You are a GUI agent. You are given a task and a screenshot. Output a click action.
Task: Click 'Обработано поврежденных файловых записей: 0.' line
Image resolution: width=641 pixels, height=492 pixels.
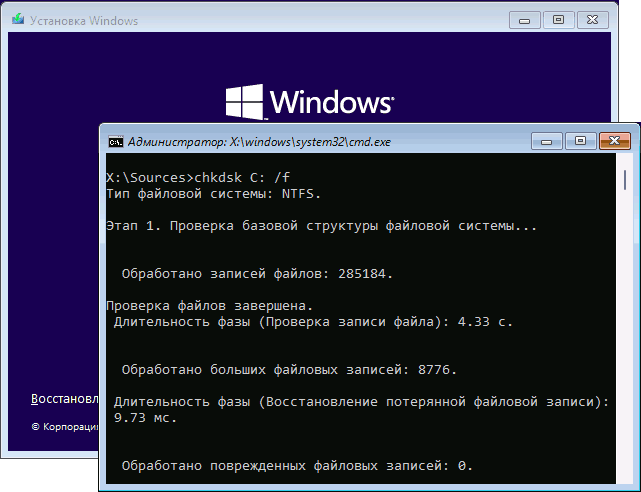click(297, 466)
